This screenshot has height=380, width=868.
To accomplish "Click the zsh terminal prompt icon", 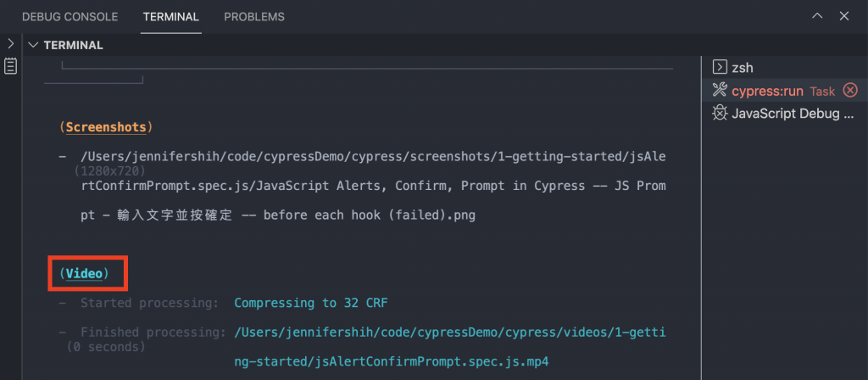I will (x=719, y=68).
